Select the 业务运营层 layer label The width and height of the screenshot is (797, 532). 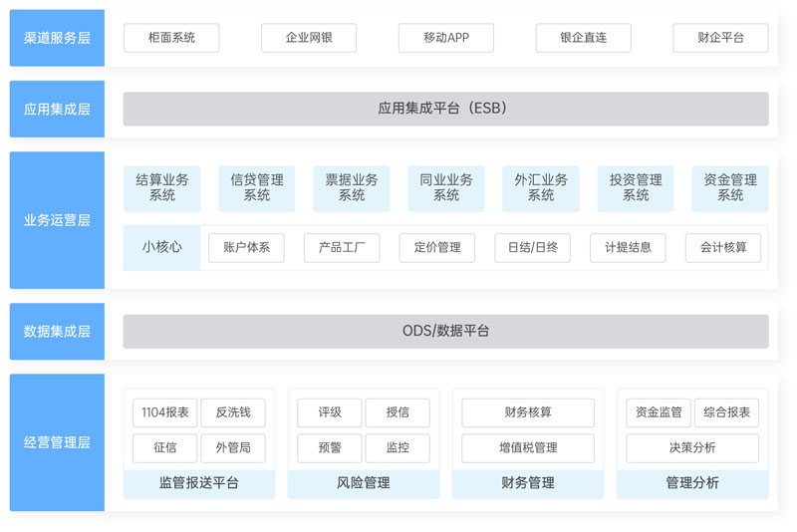point(57,220)
